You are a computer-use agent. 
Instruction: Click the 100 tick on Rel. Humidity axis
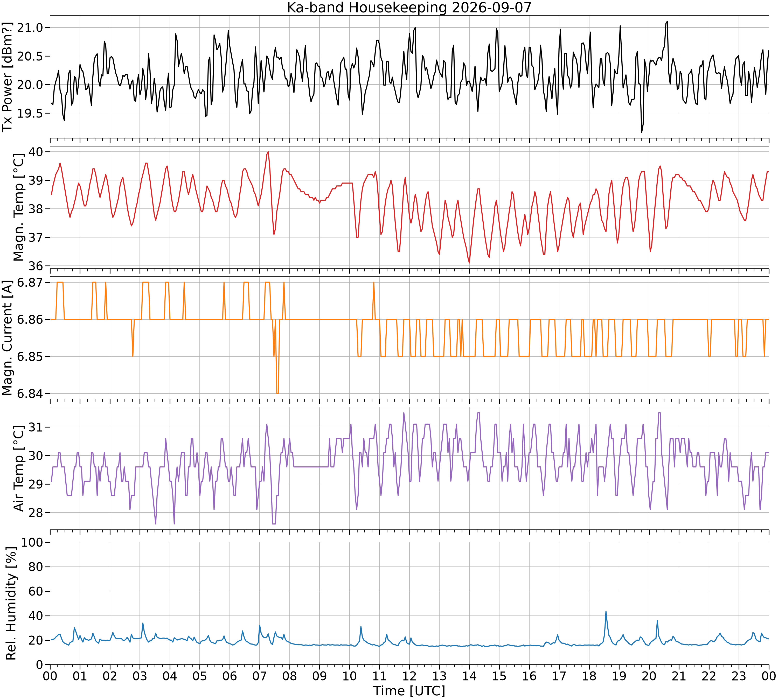point(34,543)
